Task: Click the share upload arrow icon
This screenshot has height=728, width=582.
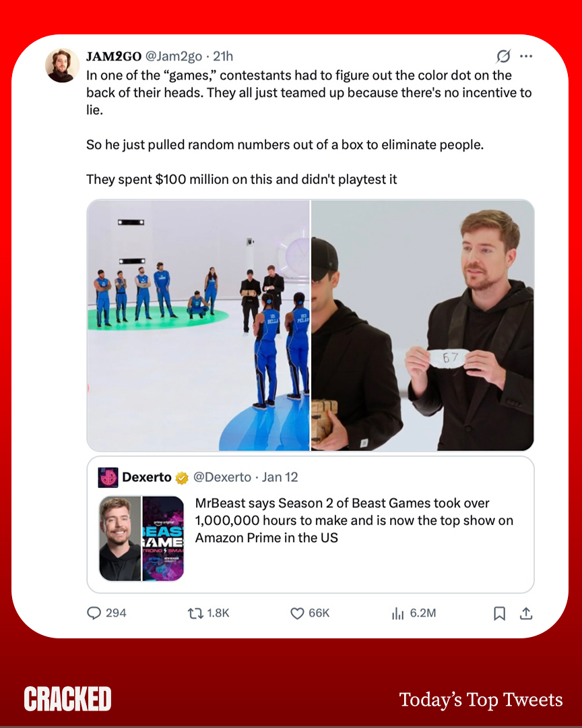Action: click(526, 613)
